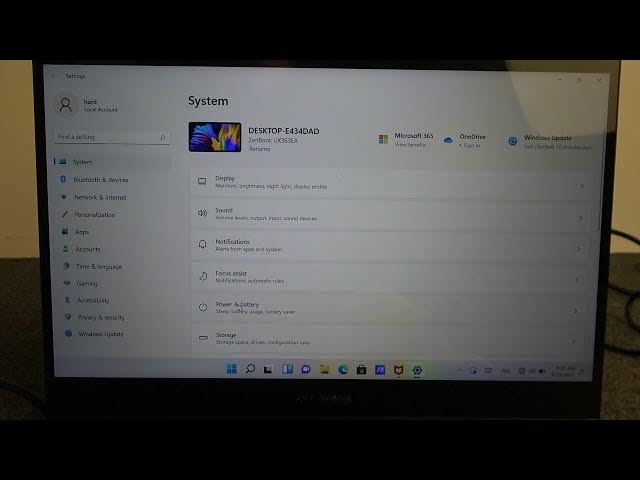Show hidden system tray icons
Image resolution: width=640 pixels, height=480 pixels.
click(x=460, y=371)
